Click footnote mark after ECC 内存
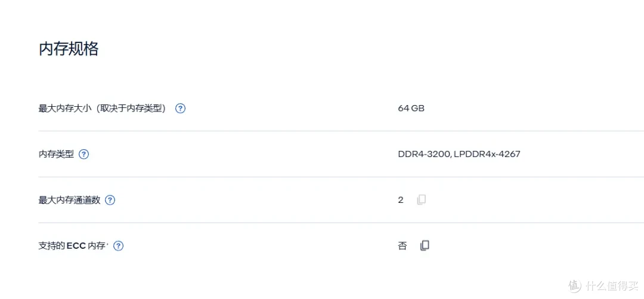Screen dimensions: 644x299 tap(107, 244)
